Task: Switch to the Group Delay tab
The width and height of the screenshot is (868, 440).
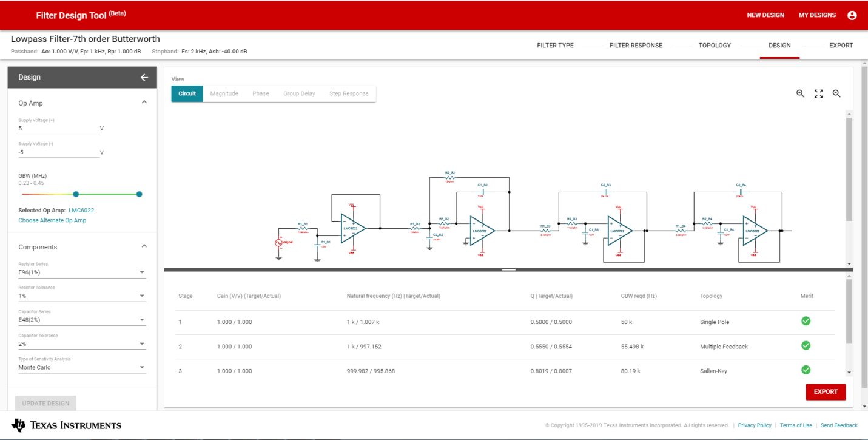Action: coord(299,93)
